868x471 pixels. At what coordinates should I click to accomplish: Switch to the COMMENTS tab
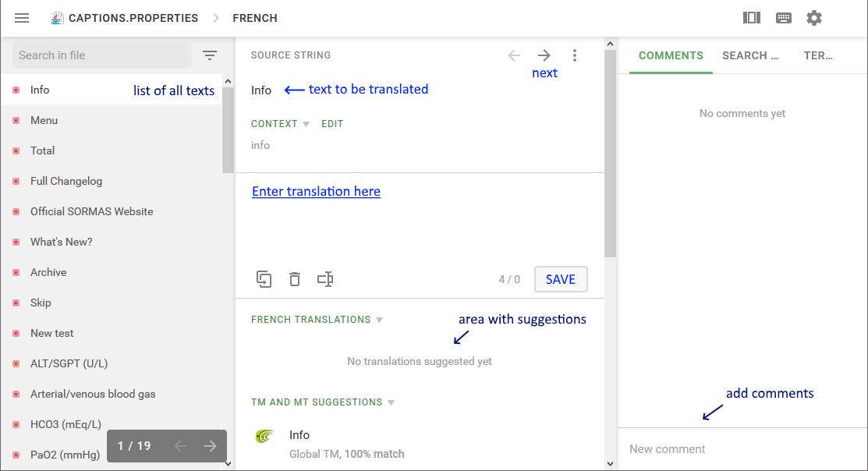pyautogui.click(x=671, y=55)
